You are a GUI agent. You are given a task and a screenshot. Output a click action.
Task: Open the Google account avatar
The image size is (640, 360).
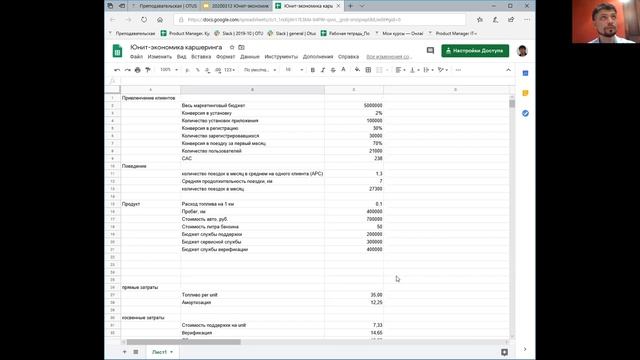[522, 51]
